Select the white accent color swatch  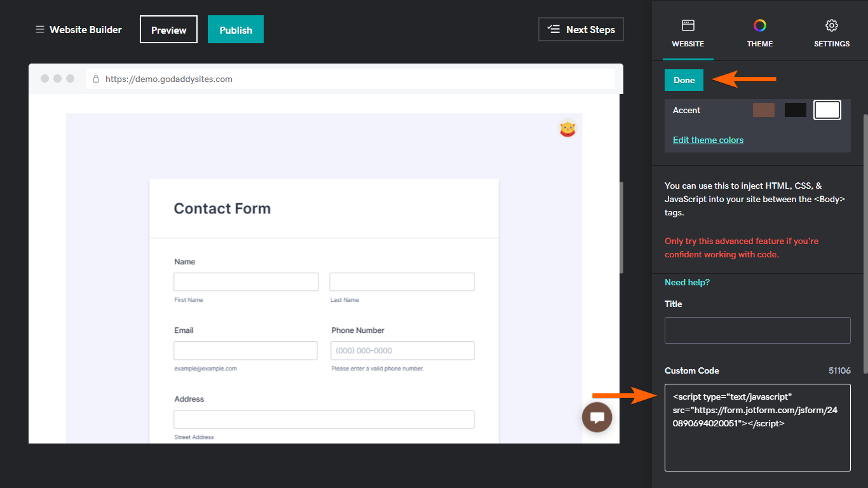point(827,110)
